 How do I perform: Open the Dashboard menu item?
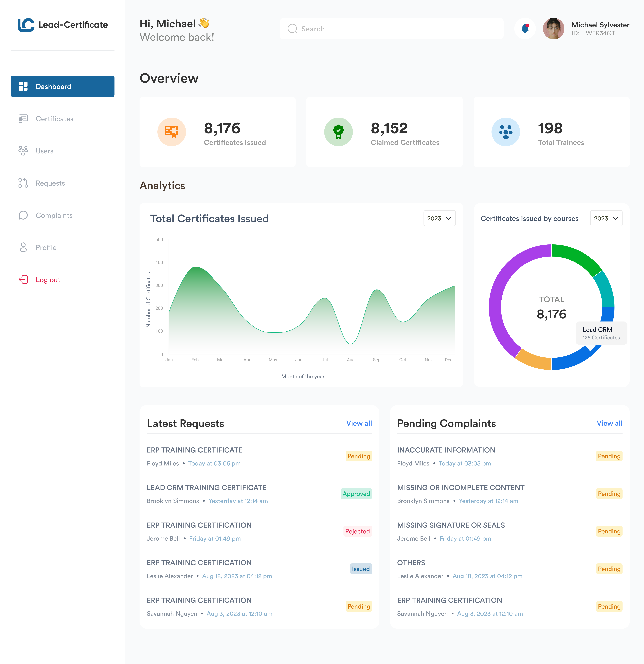pos(63,86)
